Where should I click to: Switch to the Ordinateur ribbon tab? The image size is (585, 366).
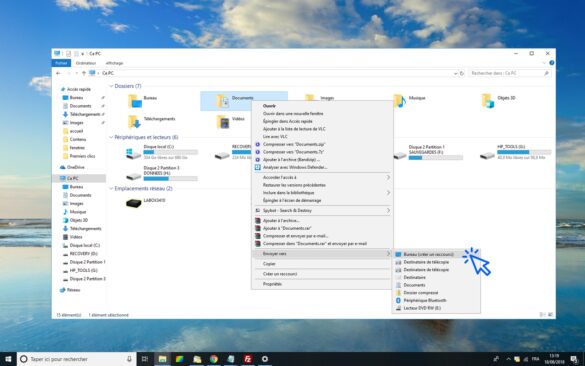[x=86, y=63]
